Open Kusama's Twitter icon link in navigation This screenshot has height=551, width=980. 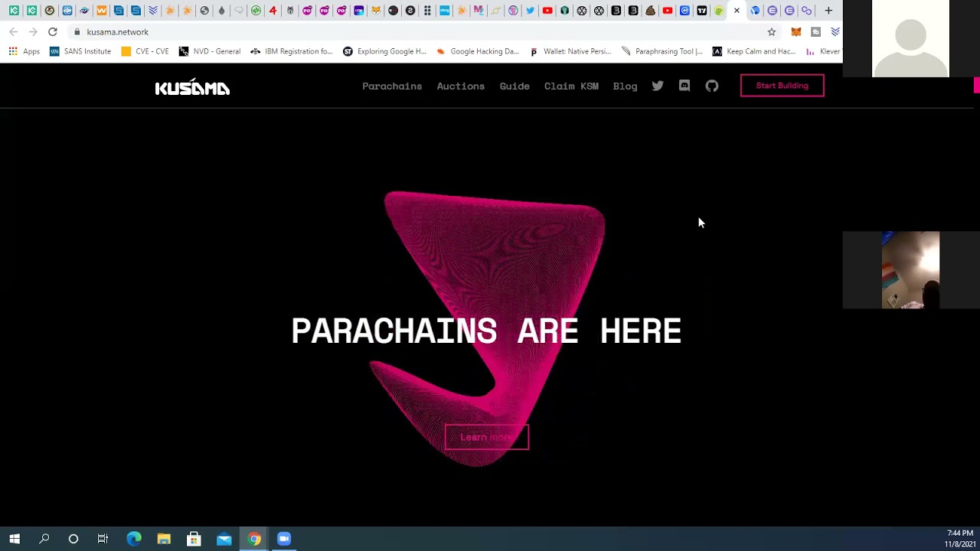point(658,86)
